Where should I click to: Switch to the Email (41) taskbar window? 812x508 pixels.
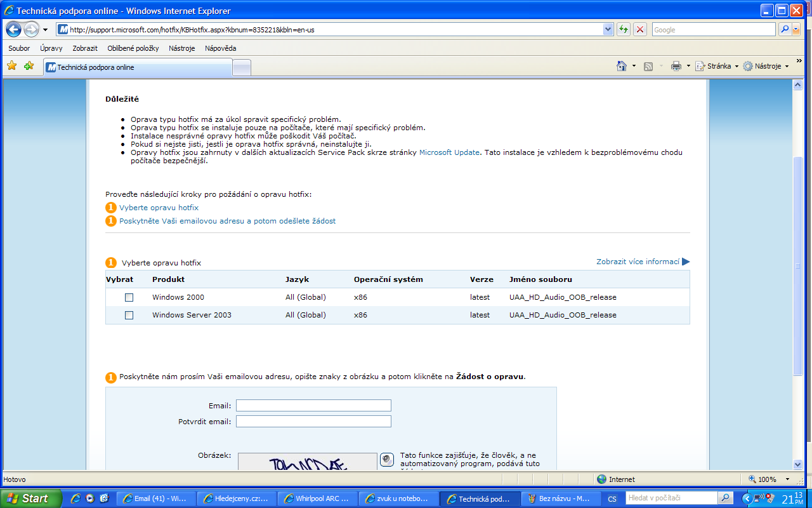(157, 498)
